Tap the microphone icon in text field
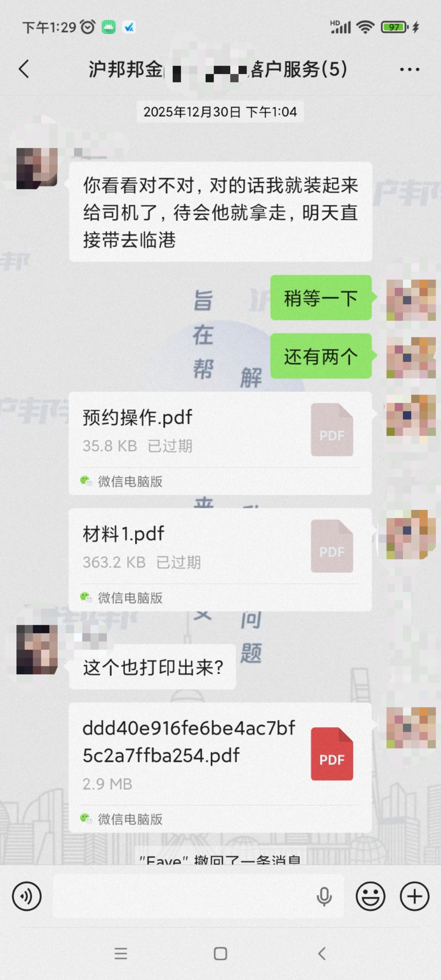Screen dimensions: 441x980 click(324, 897)
